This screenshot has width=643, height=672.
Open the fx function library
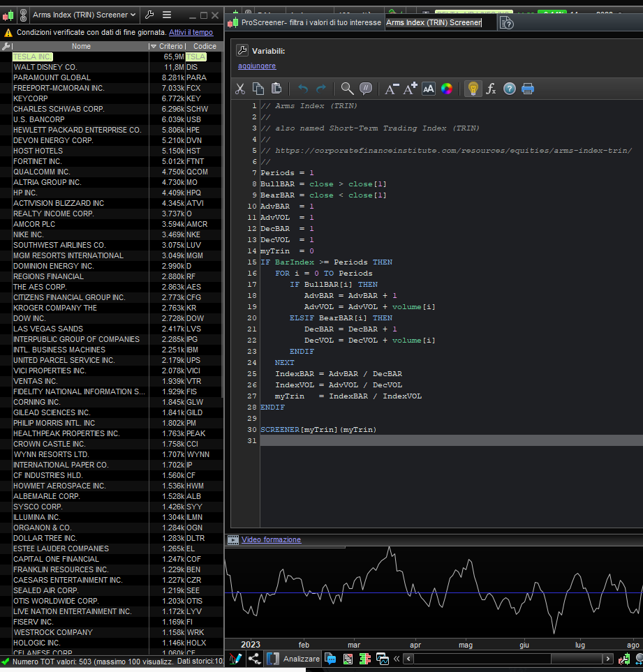492,89
